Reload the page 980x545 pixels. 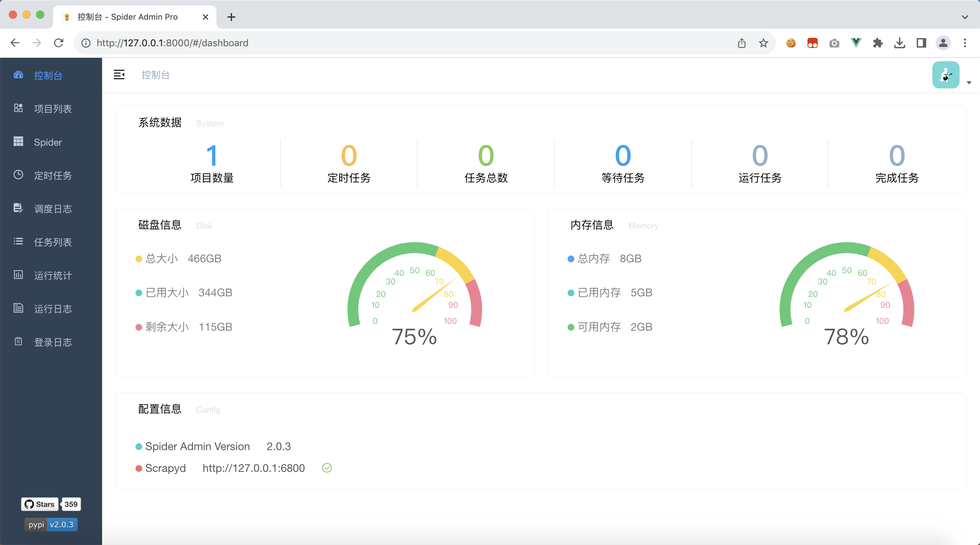pos(59,43)
